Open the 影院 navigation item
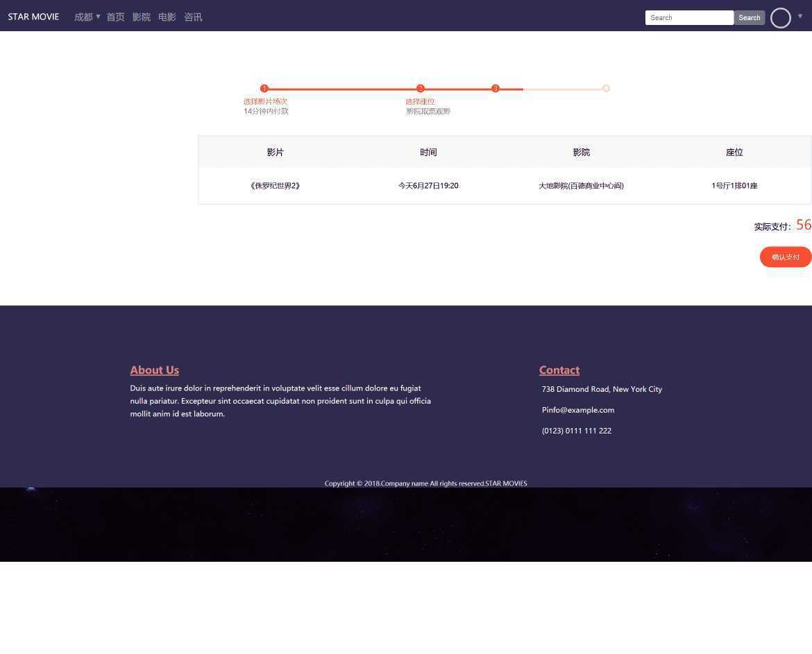Viewport: 812px width, 654px height. click(x=141, y=17)
